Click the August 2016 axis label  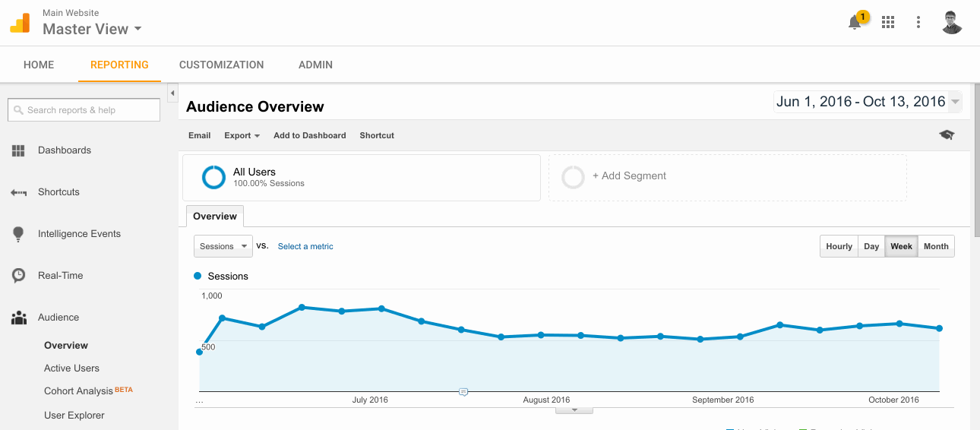pos(547,400)
